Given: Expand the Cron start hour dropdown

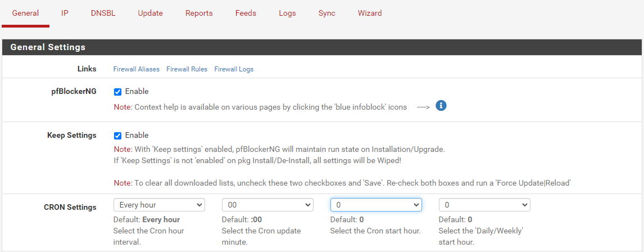Looking at the screenshot, I should (376, 205).
